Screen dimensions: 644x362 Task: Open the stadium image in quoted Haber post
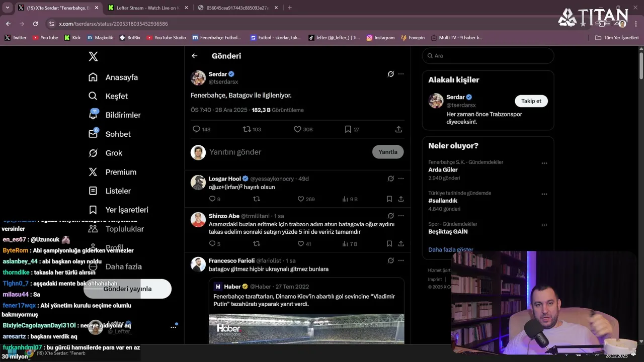[x=306, y=329]
